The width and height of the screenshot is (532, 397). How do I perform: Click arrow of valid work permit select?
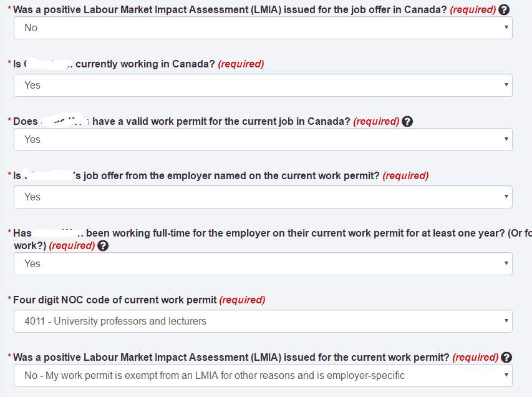(x=506, y=139)
